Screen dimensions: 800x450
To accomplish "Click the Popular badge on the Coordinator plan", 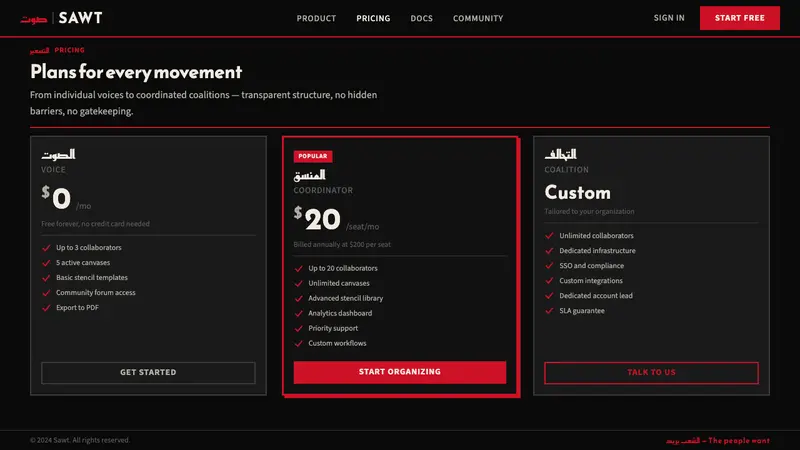I will pos(313,156).
